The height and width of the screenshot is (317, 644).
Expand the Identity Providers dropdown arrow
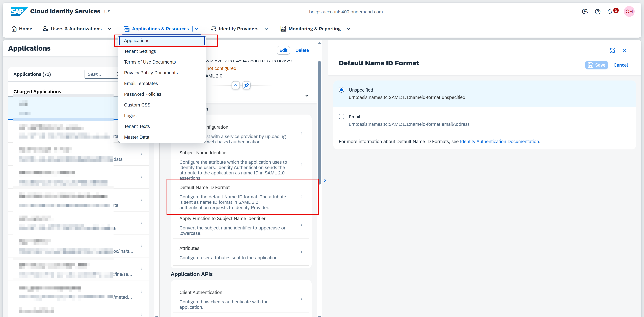tap(266, 29)
